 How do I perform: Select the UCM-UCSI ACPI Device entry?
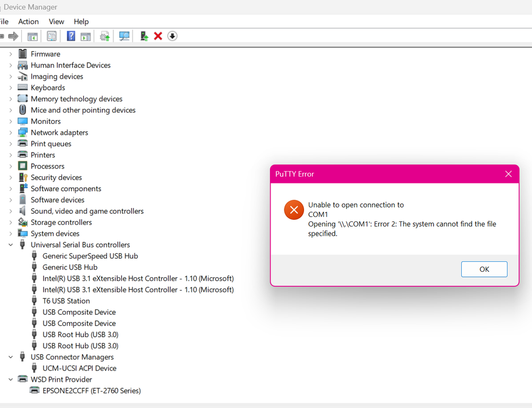[x=79, y=368]
